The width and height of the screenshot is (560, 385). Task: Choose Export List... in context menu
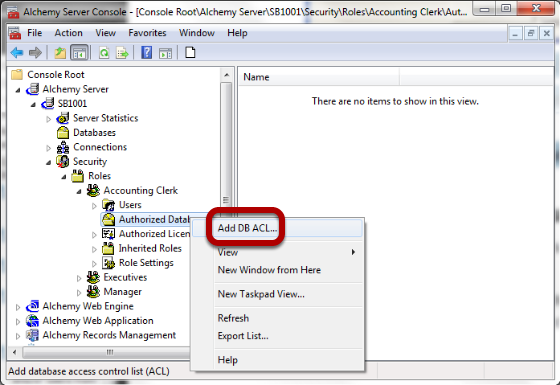[x=278, y=336]
